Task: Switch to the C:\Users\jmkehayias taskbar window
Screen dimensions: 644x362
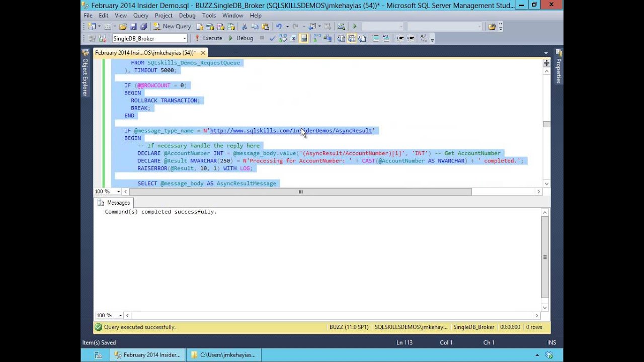Action: click(x=223, y=355)
